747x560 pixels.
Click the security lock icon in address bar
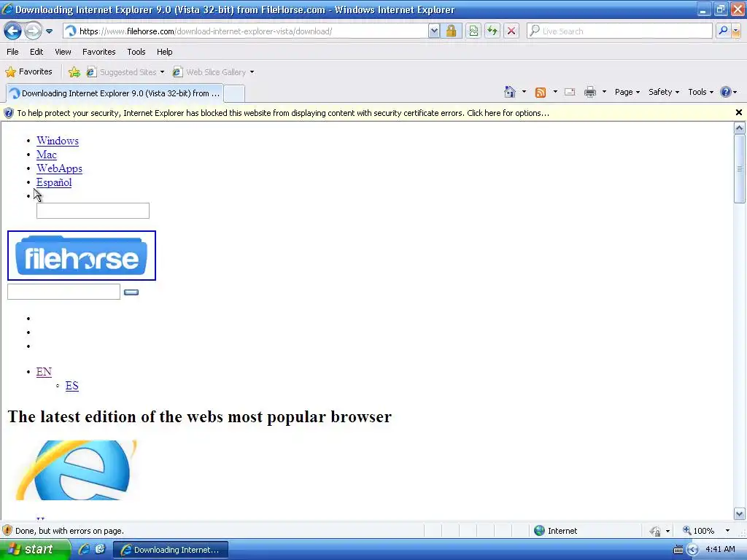coord(451,31)
